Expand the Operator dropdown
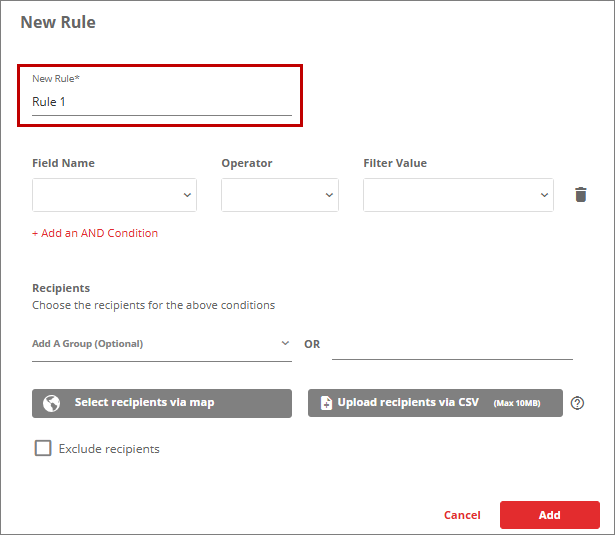Viewport: 615px width, 535px height. click(x=280, y=195)
